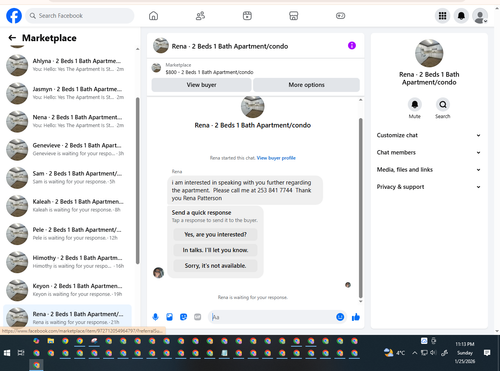Open the Jasmyn conversation
Screen dimensions: 500x371
pos(68,93)
